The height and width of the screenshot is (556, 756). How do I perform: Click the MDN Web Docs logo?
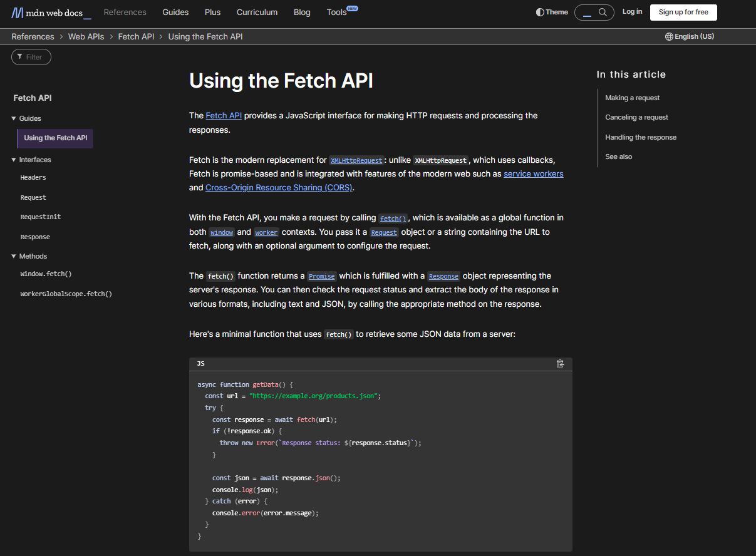coord(51,13)
